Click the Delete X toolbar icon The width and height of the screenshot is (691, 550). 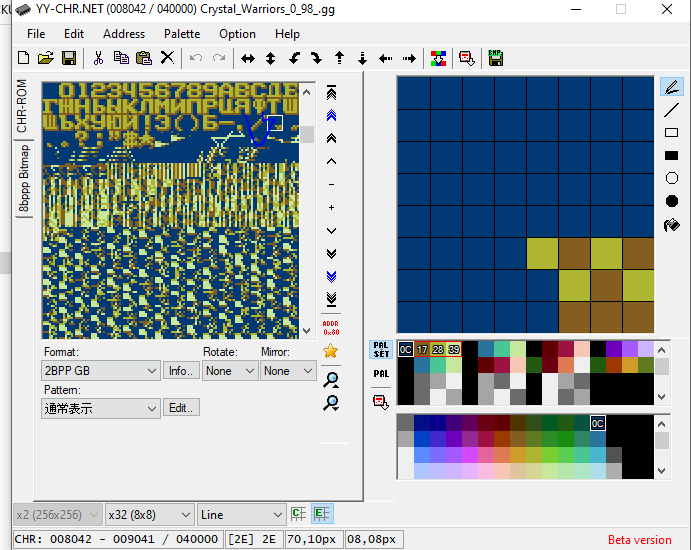167,58
